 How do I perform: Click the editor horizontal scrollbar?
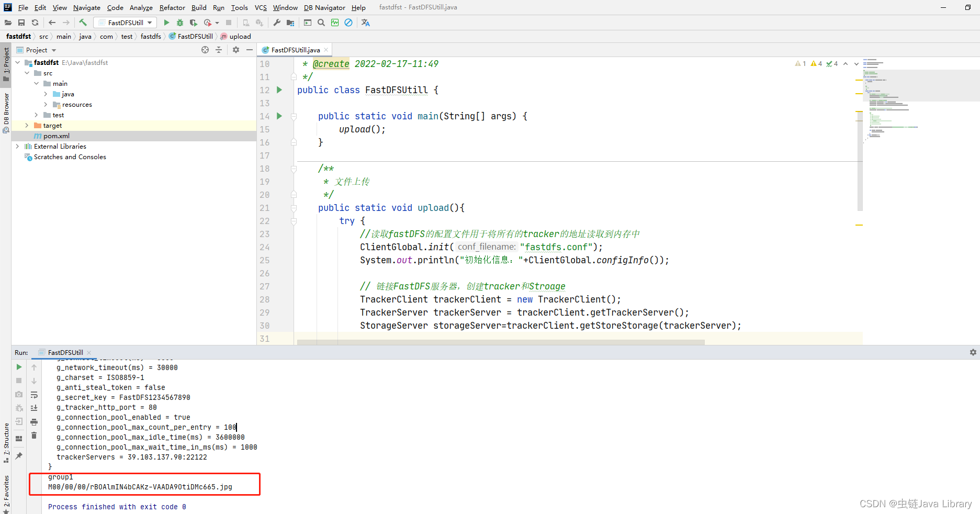point(501,342)
